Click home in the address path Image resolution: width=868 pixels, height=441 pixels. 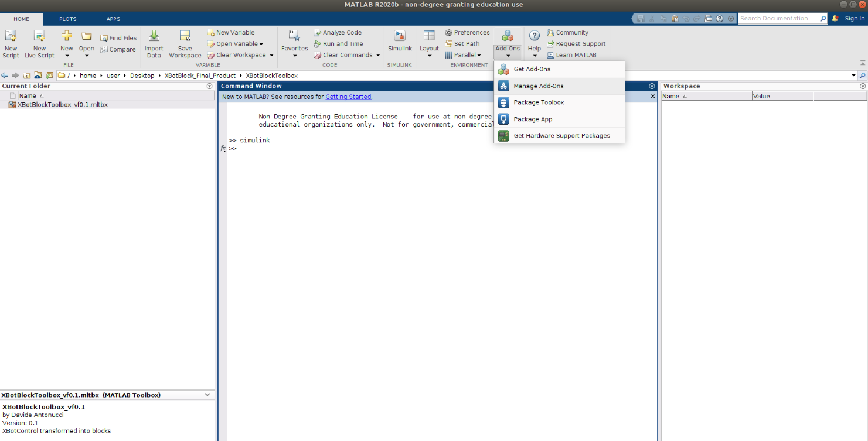[88, 76]
